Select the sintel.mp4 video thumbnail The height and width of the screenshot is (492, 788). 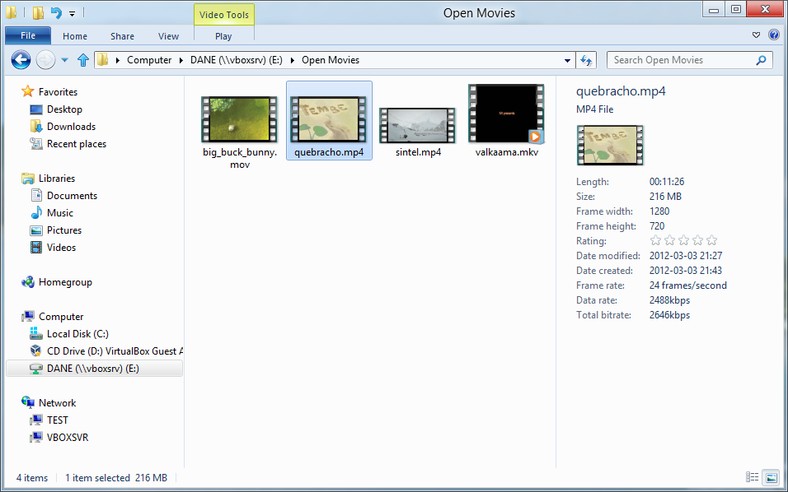pyautogui.click(x=418, y=127)
